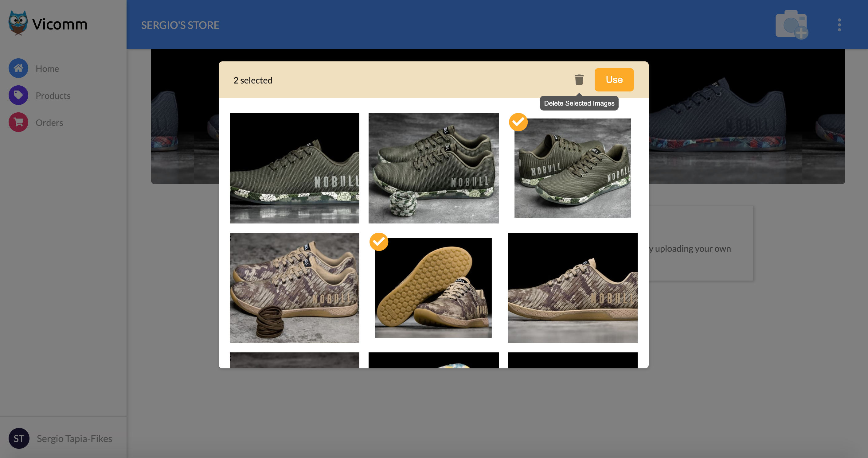Click the orange Use button
The height and width of the screenshot is (458, 868).
[614, 80]
